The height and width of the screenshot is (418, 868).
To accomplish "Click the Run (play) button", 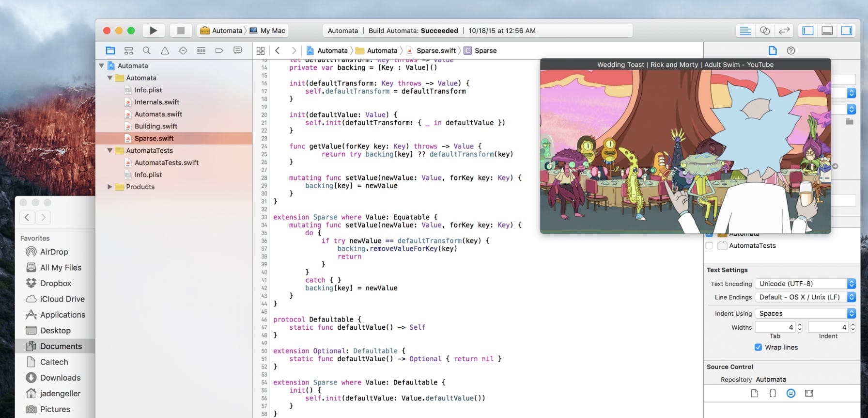I will click(x=153, y=31).
